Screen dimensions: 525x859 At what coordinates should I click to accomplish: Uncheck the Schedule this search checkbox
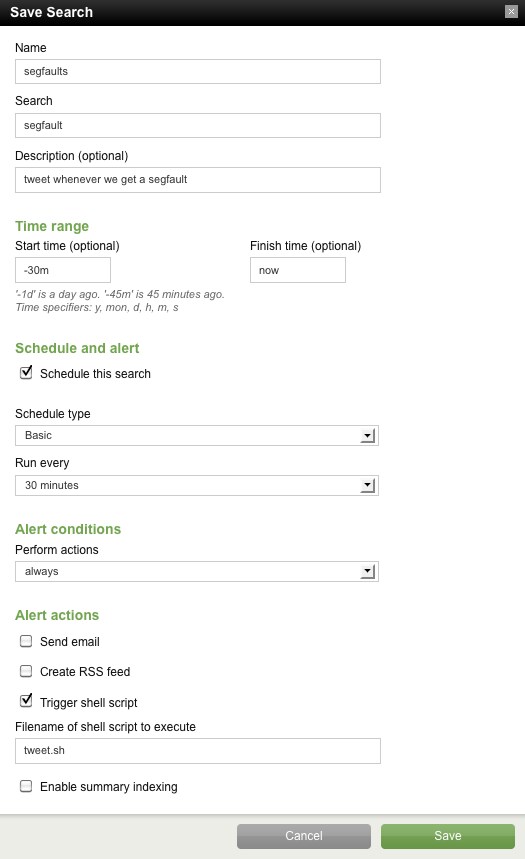26,373
